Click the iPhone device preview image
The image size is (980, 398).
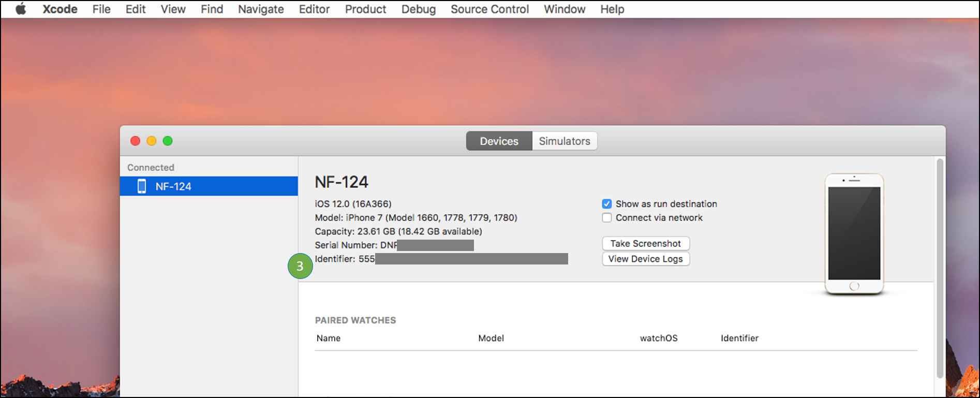click(x=854, y=234)
